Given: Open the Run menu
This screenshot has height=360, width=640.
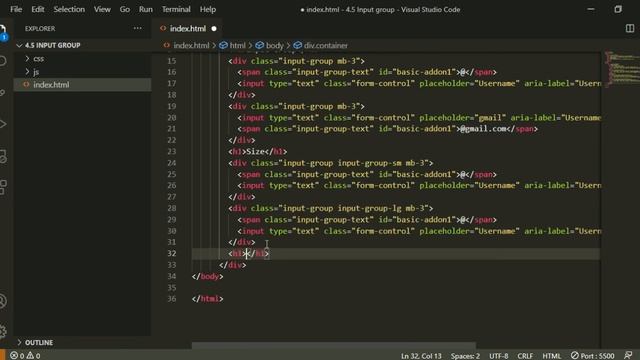Looking at the screenshot, I should [x=146, y=9].
